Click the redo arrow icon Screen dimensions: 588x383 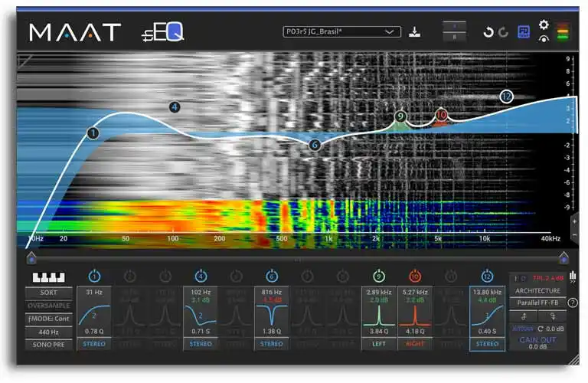[x=503, y=32]
